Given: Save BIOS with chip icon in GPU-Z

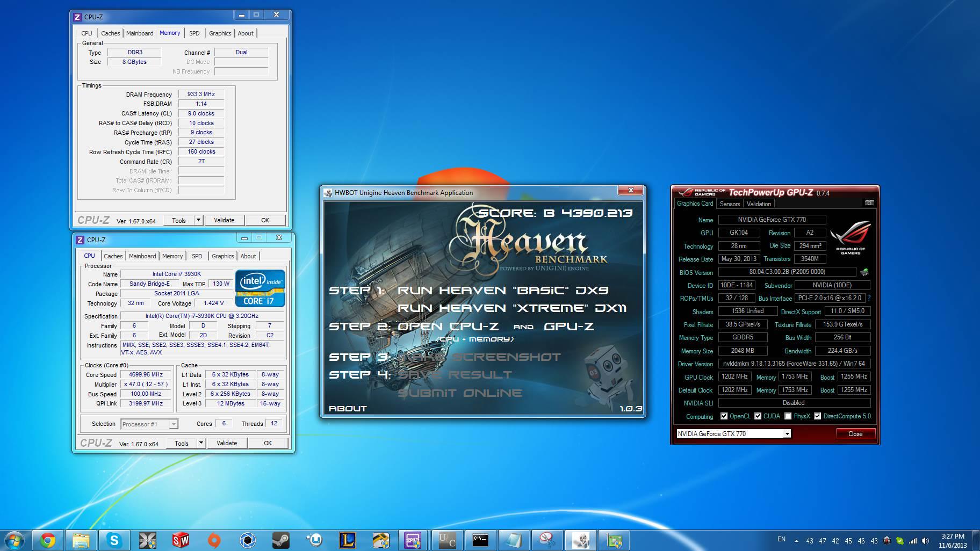Looking at the screenshot, I should pyautogui.click(x=864, y=272).
